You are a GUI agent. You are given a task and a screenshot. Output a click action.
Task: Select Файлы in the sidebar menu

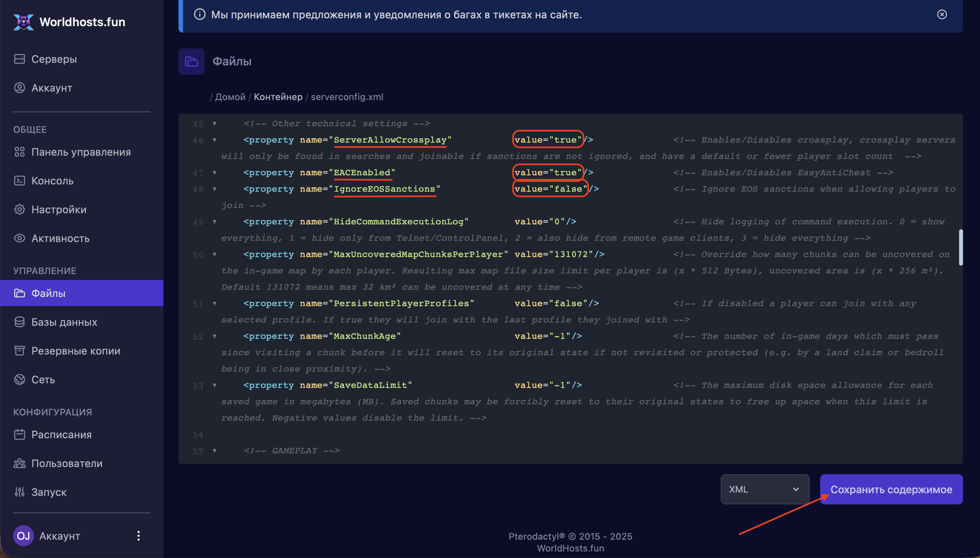(x=48, y=293)
